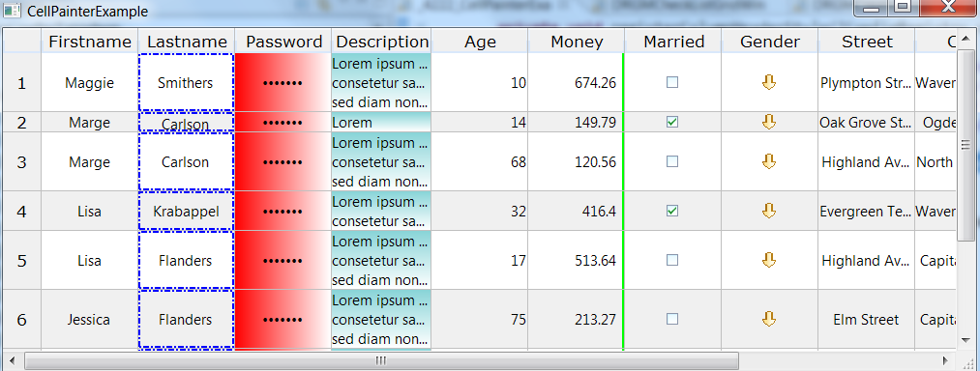Maximize the CellPainterExample window
The width and height of the screenshot is (980, 371).
click(x=902, y=8)
